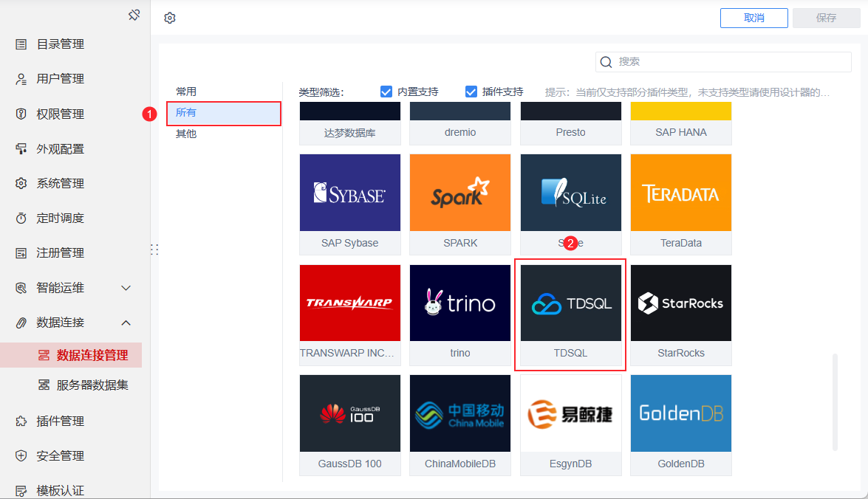Choose the SQLite logo tile
This screenshot has height=499, width=868.
coord(571,204)
